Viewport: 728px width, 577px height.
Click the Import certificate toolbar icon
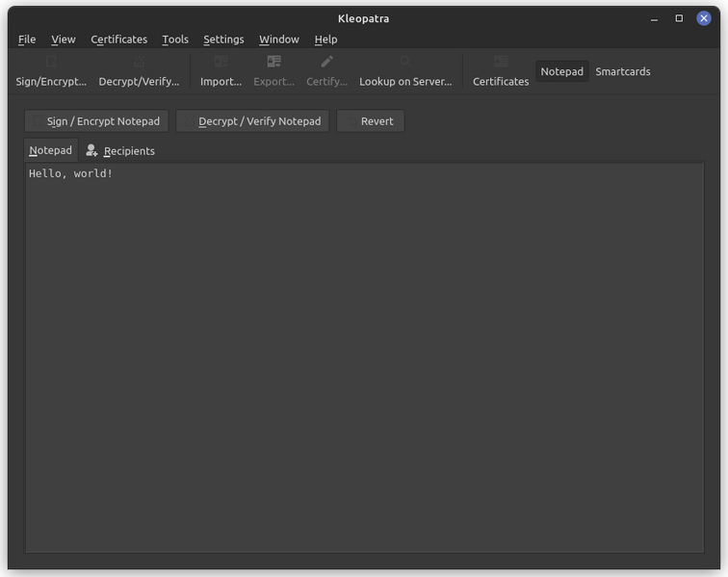(x=221, y=62)
